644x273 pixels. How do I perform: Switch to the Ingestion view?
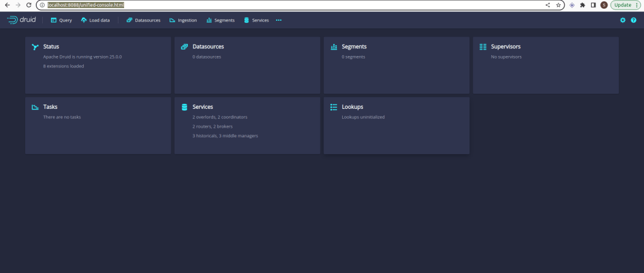tap(183, 20)
